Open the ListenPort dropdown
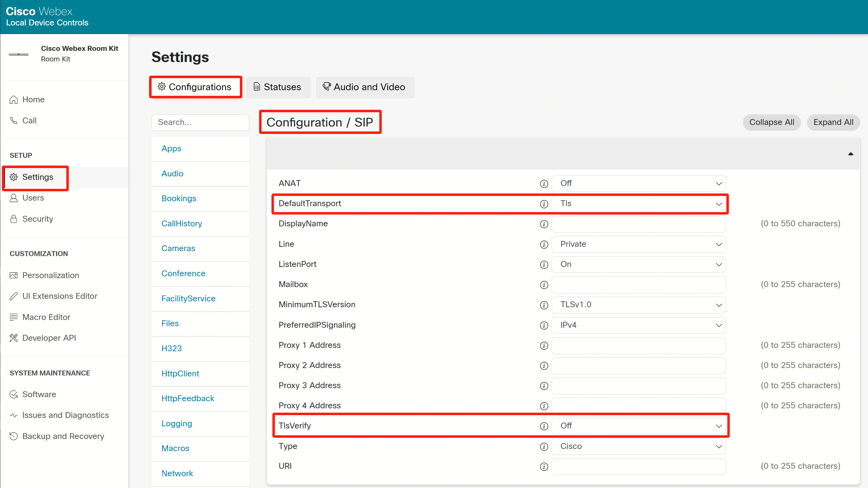868x488 pixels. pos(639,264)
